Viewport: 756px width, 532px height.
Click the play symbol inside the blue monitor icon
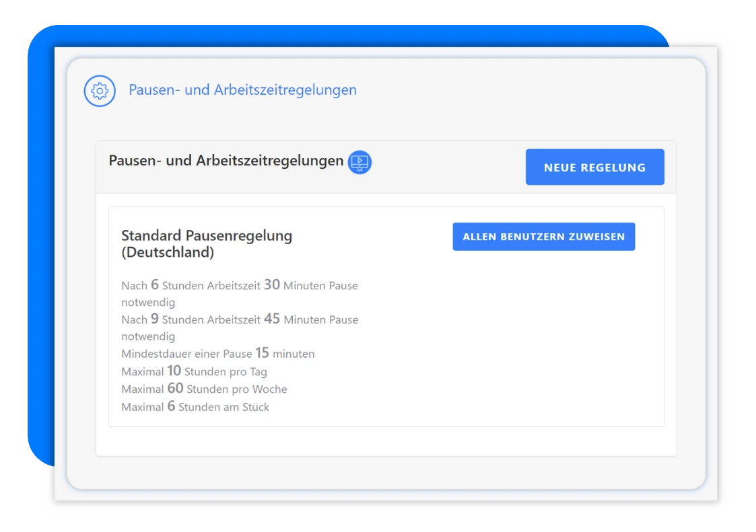360,161
